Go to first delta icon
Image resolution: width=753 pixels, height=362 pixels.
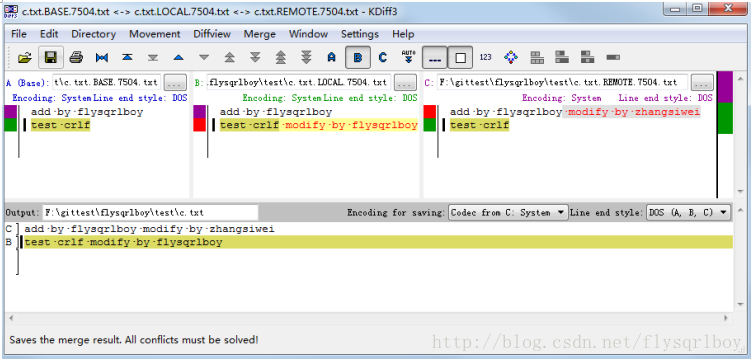(x=127, y=58)
